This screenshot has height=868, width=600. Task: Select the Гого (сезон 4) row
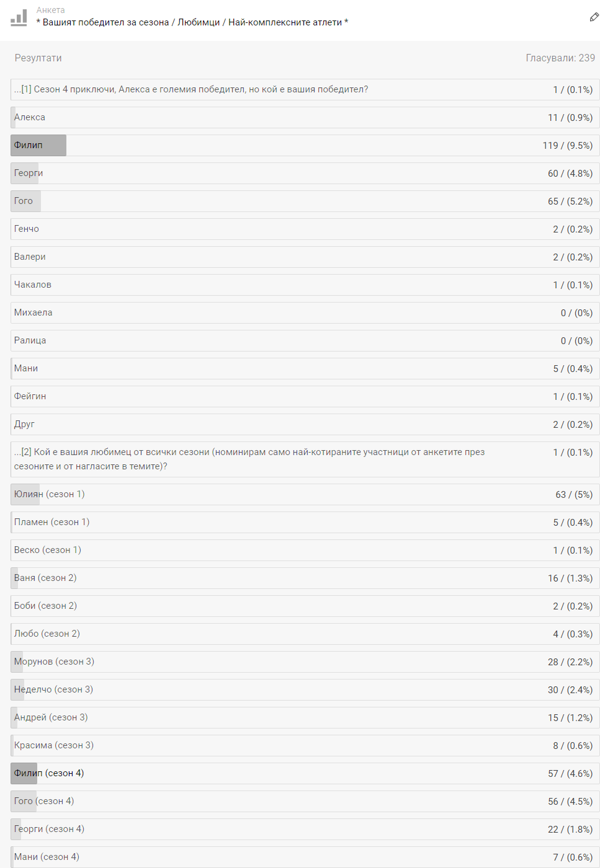coord(305,801)
